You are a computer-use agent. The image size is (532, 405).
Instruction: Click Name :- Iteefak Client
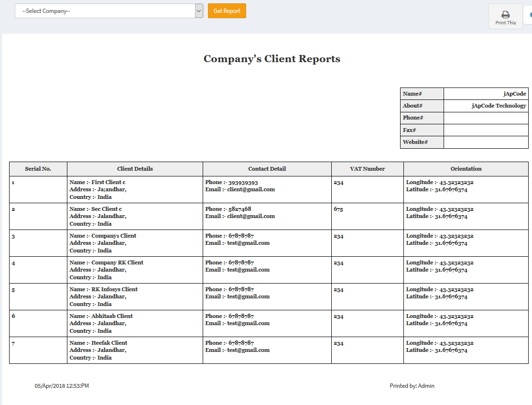pyautogui.click(x=98, y=343)
